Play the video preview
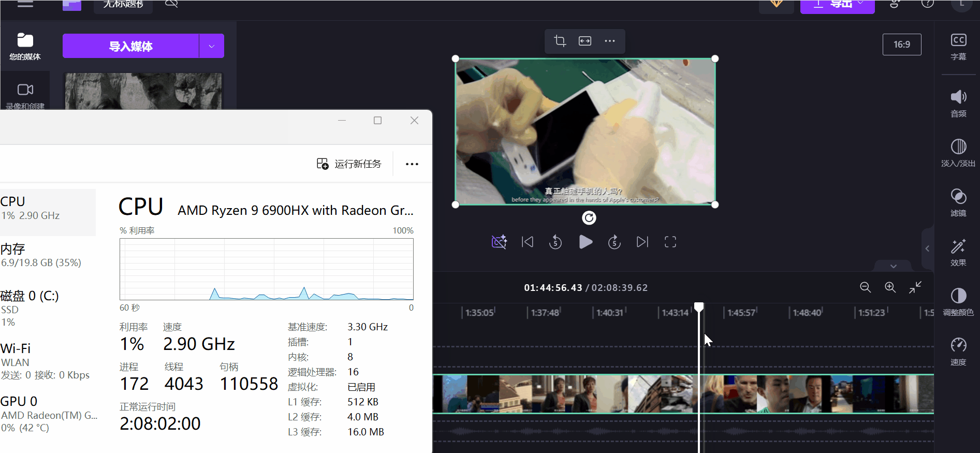The width and height of the screenshot is (980, 453). coord(586,242)
